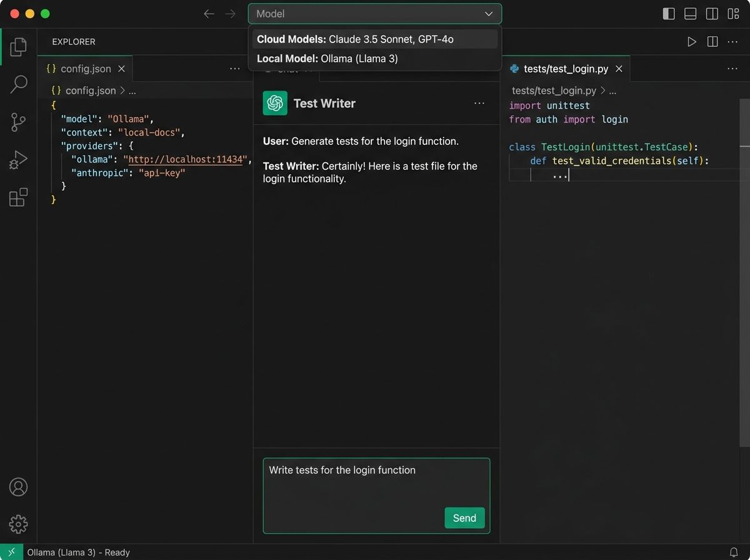Screen dimensions: 750x560
Task: Open the Search magnifier in activity bar
Action: coord(19,84)
